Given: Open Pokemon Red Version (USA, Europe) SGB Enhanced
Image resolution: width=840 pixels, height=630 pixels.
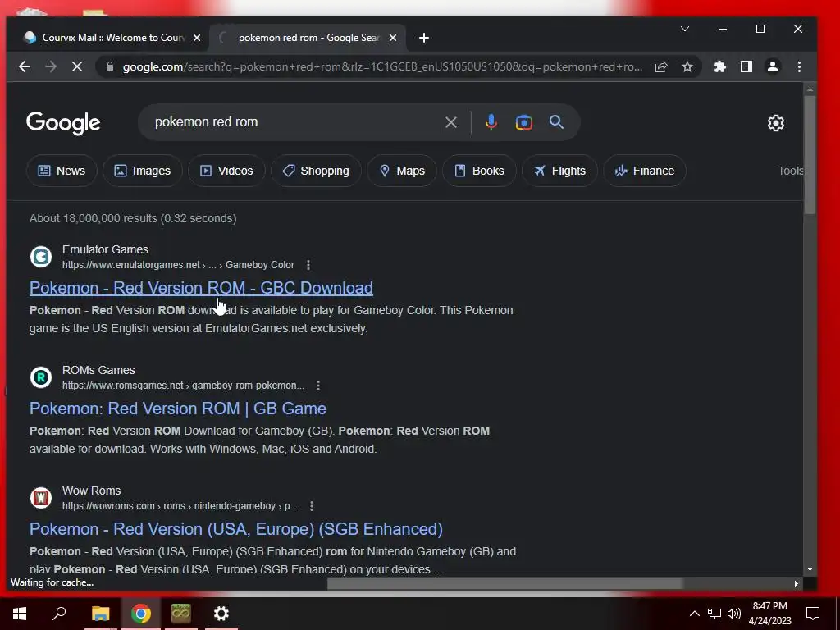Looking at the screenshot, I should tap(236, 529).
